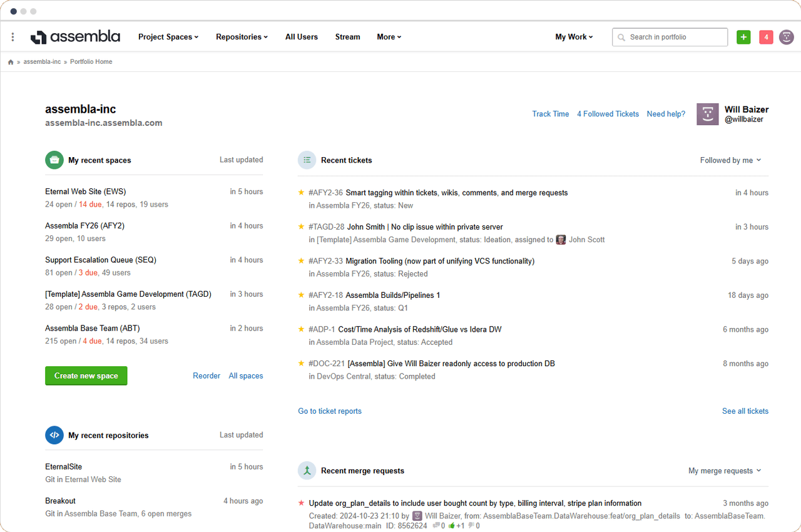The height and width of the screenshot is (532, 801).
Task: Click the Will Baizer name next to the profile picture
Action: 747,110
